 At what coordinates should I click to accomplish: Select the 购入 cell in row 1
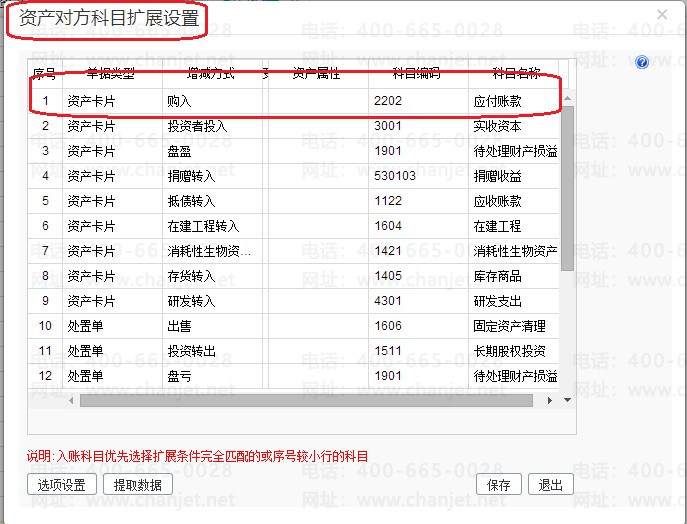[212, 101]
